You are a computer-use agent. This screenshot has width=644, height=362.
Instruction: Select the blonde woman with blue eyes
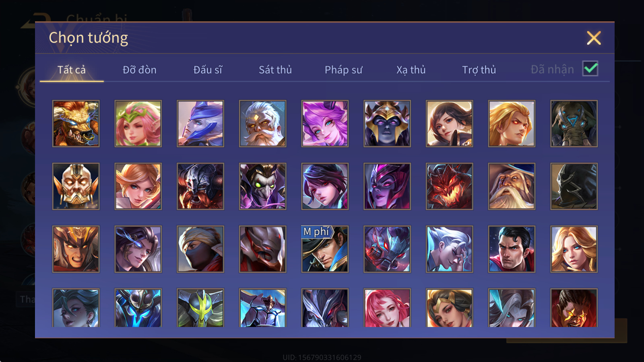click(x=574, y=249)
